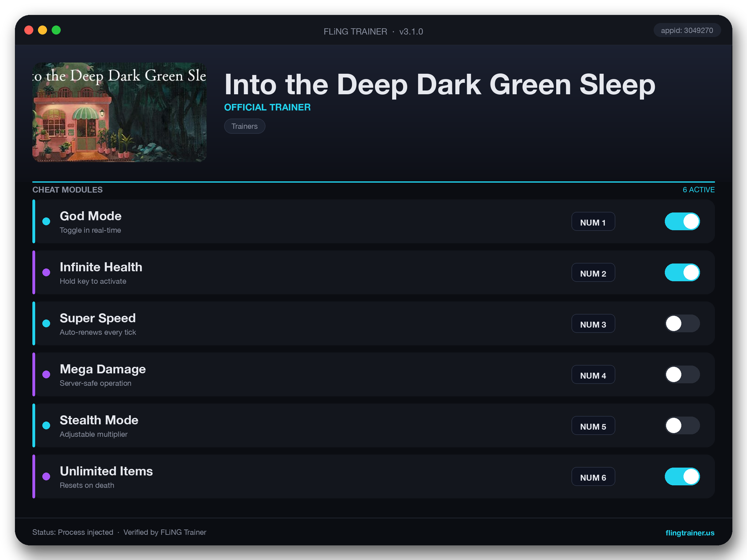
Task: Click the Infinite Health module name
Action: (x=101, y=267)
